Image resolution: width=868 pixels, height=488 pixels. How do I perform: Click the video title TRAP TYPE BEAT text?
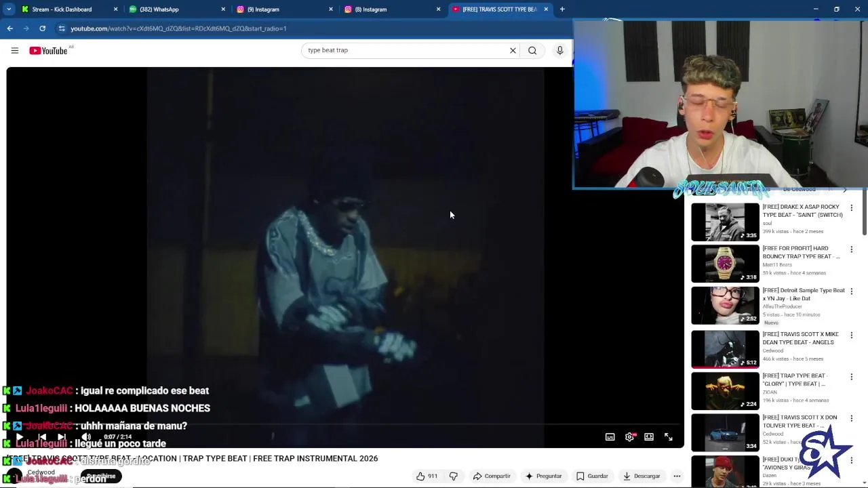tap(216, 459)
